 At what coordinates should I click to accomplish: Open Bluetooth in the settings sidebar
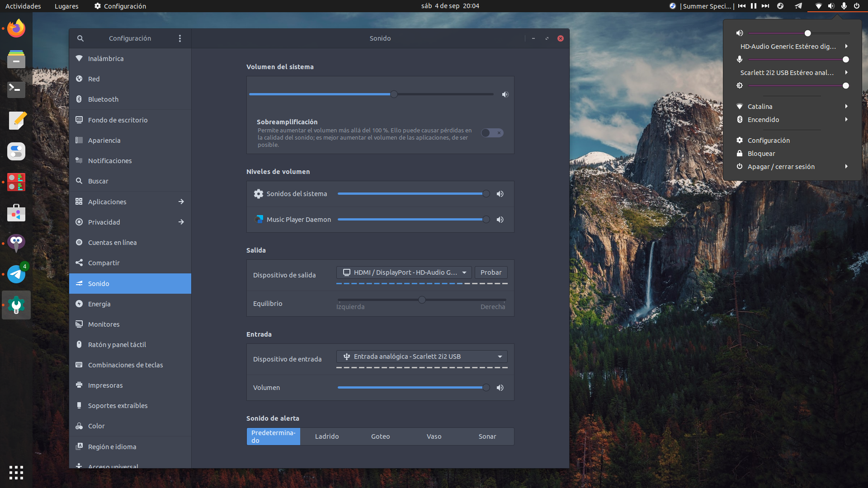pyautogui.click(x=103, y=99)
